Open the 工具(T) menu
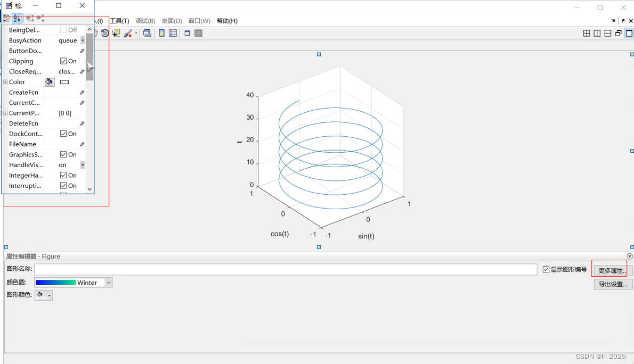Viewport: 634px width, 364px height. (119, 21)
